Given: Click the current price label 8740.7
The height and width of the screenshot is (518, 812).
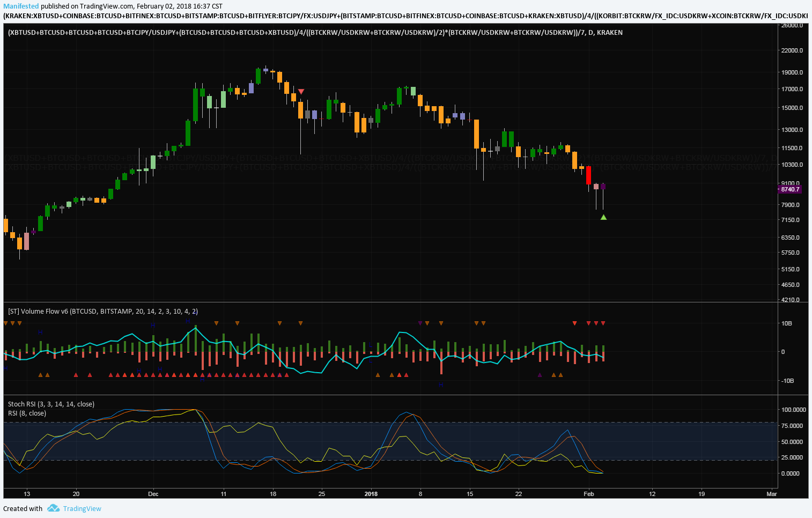Looking at the screenshot, I should tap(789, 189).
